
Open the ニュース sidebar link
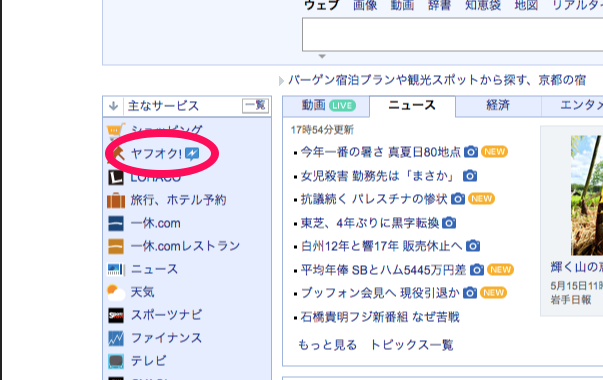pos(154,270)
